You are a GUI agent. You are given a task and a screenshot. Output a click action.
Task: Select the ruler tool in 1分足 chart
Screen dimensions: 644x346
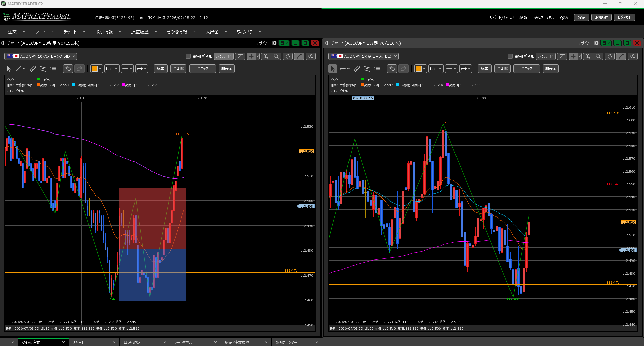pyautogui.click(x=357, y=69)
